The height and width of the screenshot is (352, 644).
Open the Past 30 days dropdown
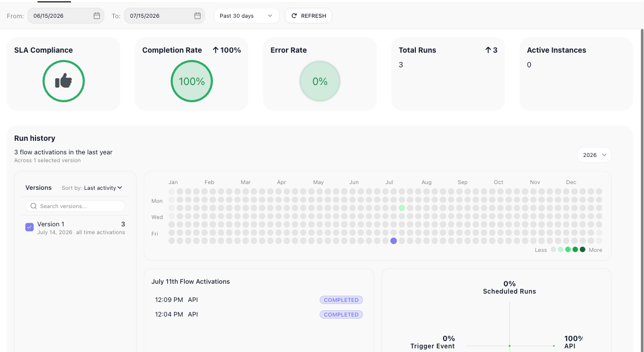tap(246, 16)
